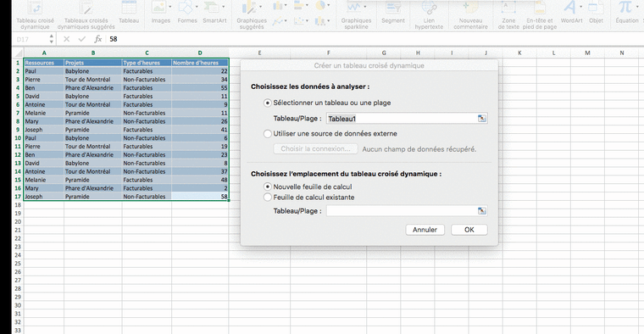Click the fx insert function icon

click(97, 39)
